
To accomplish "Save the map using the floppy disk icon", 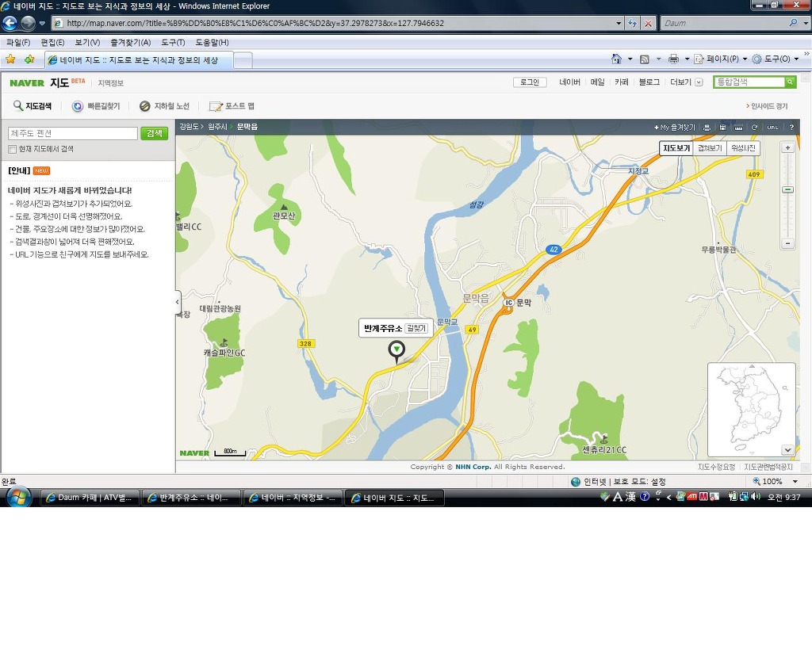I will [x=722, y=128].
